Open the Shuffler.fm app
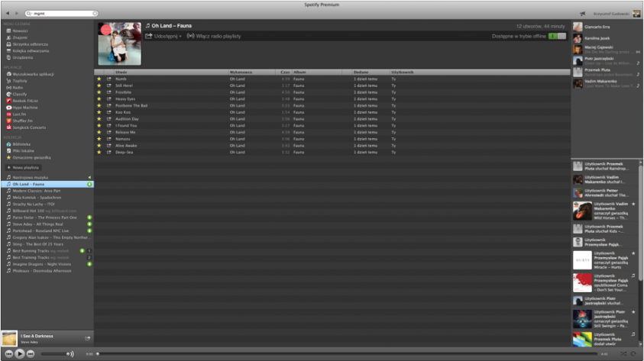The image size is (644, 361). [22, 121]
